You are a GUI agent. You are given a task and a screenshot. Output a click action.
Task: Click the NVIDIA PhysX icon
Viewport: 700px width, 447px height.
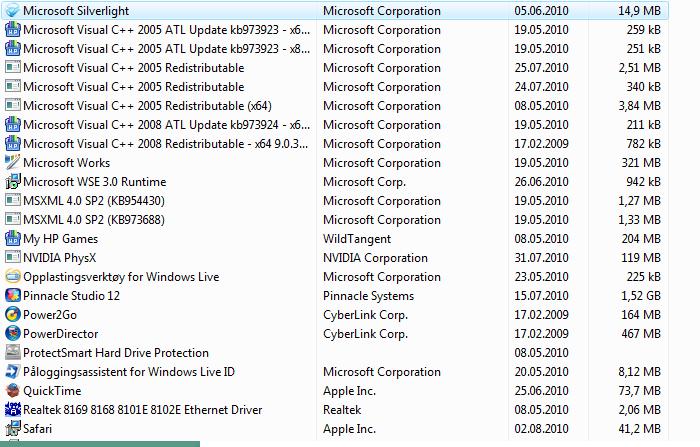(x=13, y=258)
